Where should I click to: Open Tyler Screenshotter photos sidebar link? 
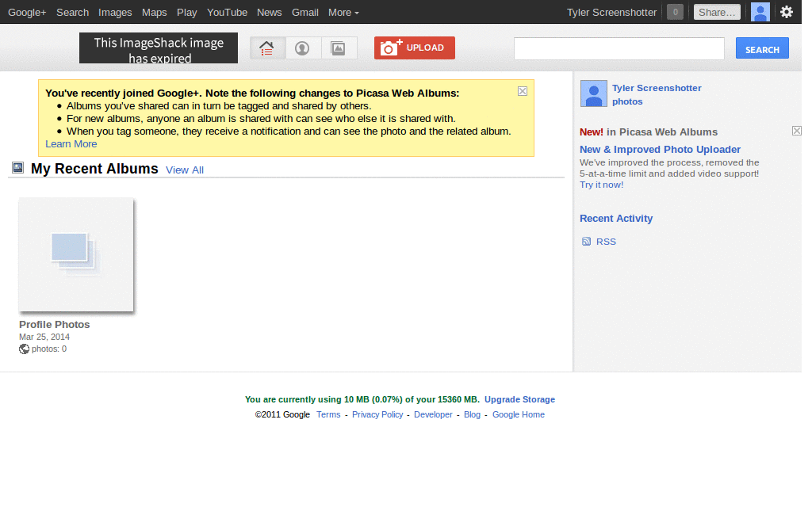click(657, 94)
